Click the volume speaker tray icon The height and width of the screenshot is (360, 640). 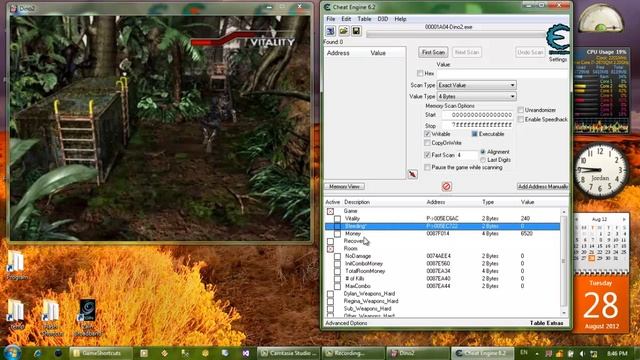pyautogui.click(x=582, y=353)
